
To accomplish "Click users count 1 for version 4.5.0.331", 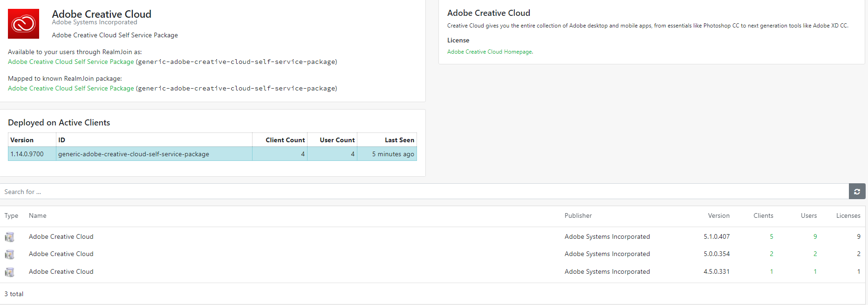I will (x=815, y=271).
